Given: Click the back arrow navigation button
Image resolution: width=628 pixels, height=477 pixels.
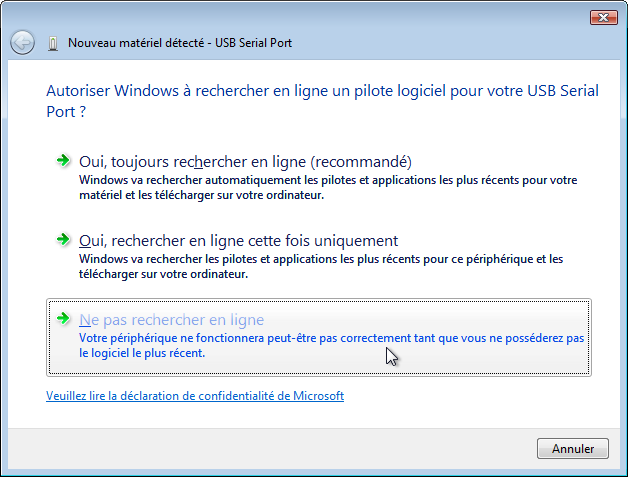Looking at the screenshot, I should (22, 42).
